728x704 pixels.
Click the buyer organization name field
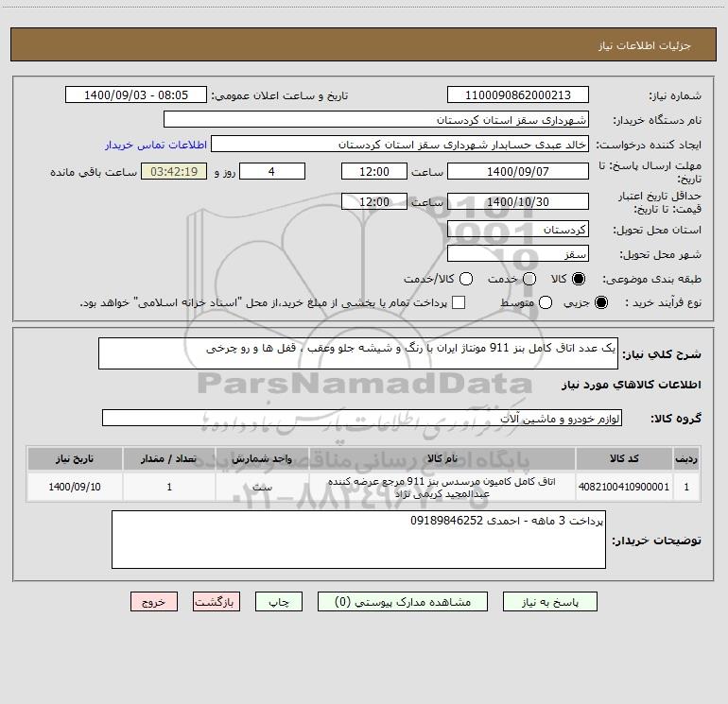click(x=376, y=120)
